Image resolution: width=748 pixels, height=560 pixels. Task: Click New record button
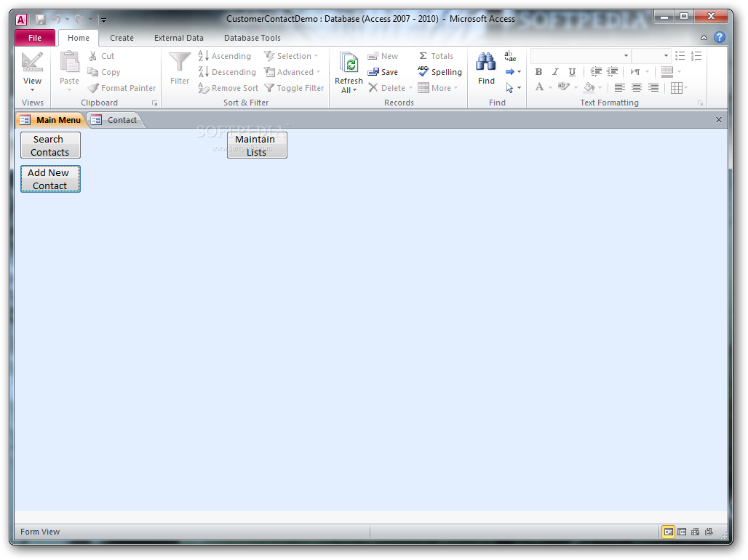tap(383, 56)
